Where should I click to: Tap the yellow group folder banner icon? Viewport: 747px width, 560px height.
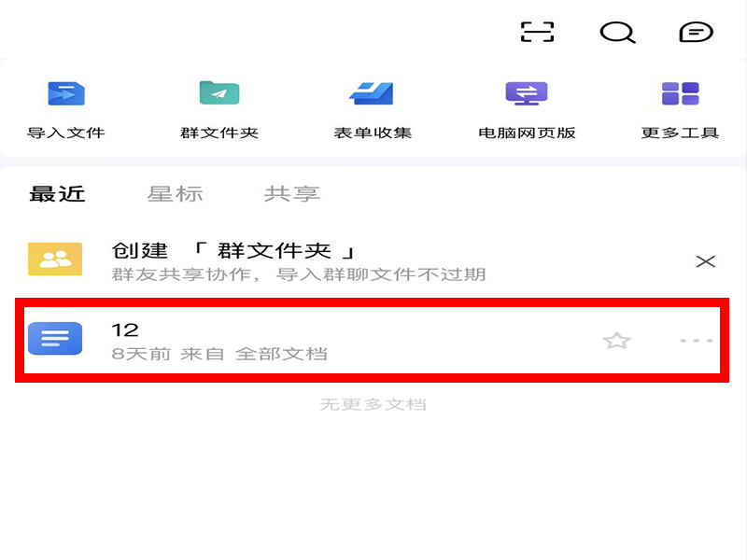tap(55, 259)
